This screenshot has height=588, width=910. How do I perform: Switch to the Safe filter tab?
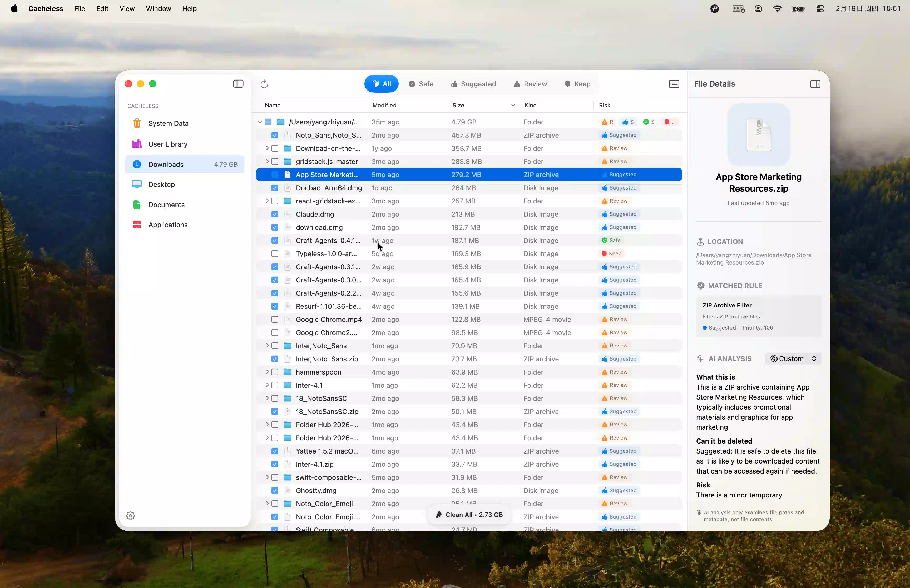click(x=421, y=84)
